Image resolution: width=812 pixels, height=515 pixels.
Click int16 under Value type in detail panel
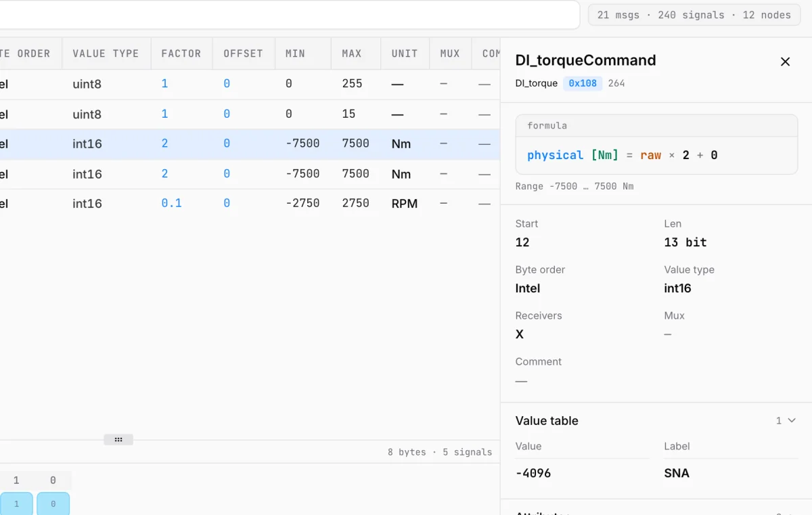(x=678, y=288)
